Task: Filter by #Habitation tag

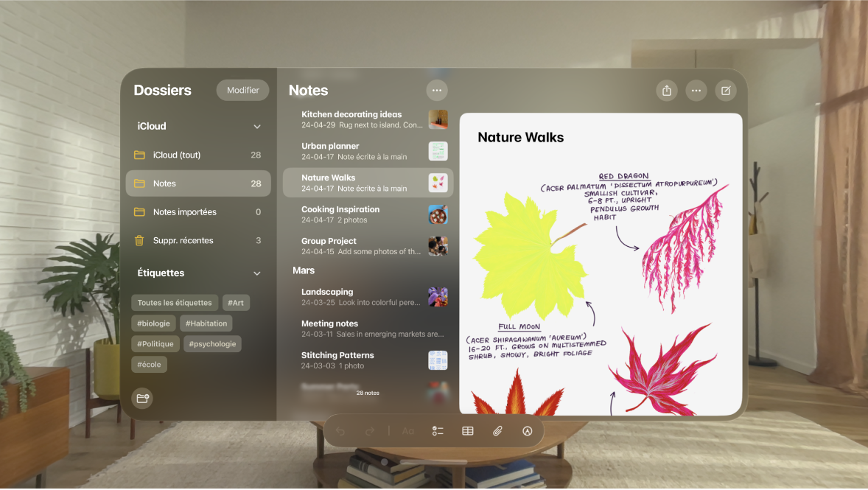Action: 206,323
